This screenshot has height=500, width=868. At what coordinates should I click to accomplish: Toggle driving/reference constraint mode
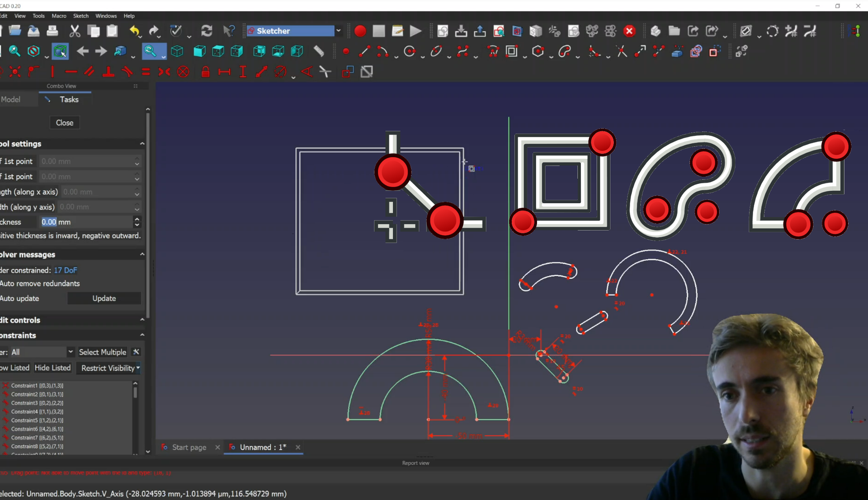[x=348, y=72]
